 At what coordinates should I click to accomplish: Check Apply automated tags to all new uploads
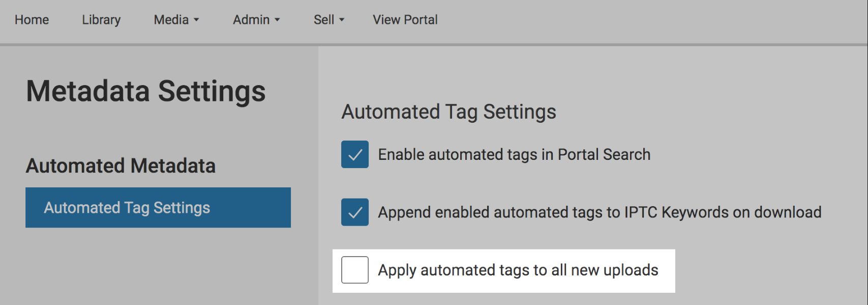pyautogui.click(x=355, y=270)
